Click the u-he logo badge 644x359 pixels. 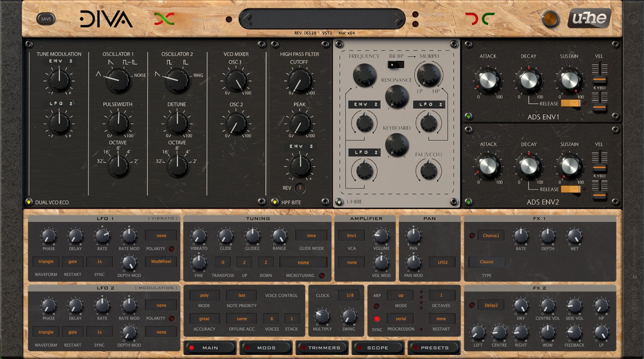click(589, 18)
